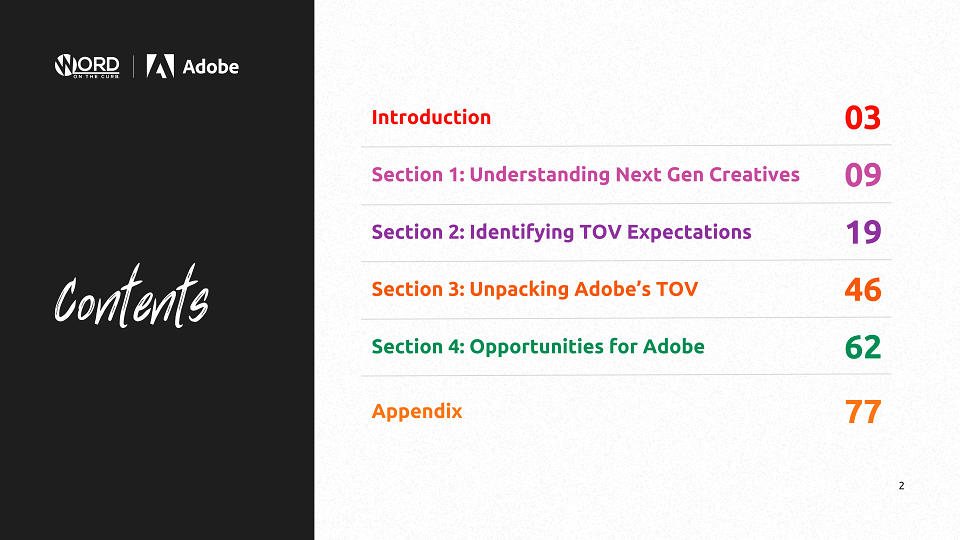The image size is (960, 540).
Task: Click page number 46 for Section 3
Action: (863, 289)
